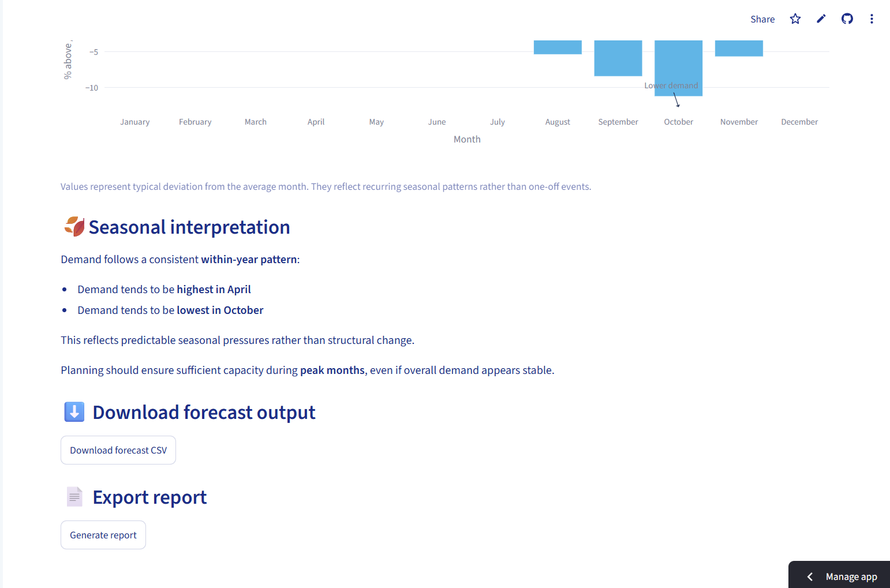Open the three-dot main menu
Viewport: 890px width, 588px height.
tap(872, 19)
